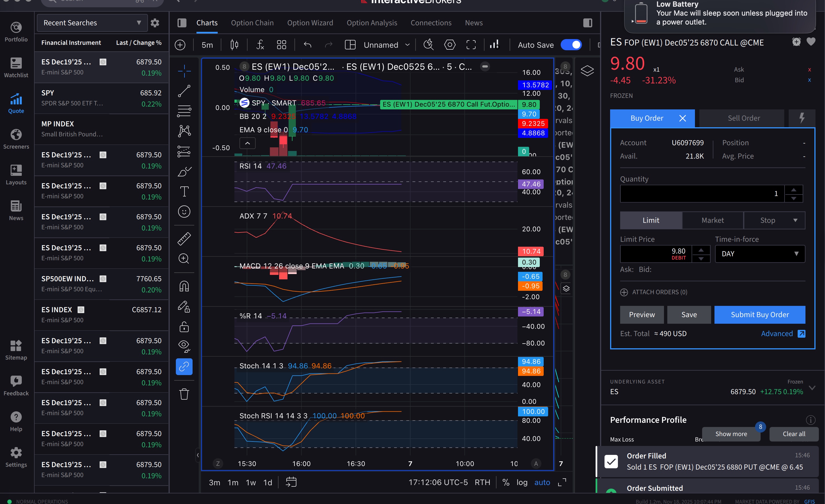This screenshot has width=825, height=504.
Task: Select the magnet mode icon
Action: point(184,286)
